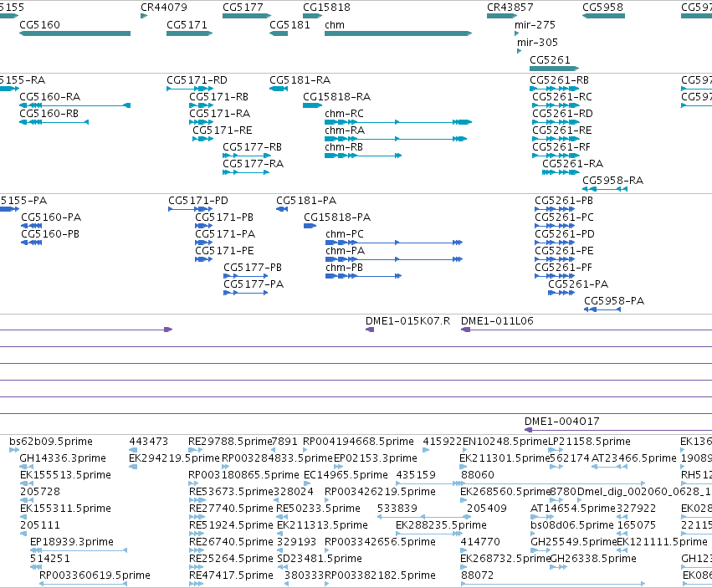The width and height of the screenshot is (712, 588).
Task: Open protein label chm-PB
Action: pos(344,268)
